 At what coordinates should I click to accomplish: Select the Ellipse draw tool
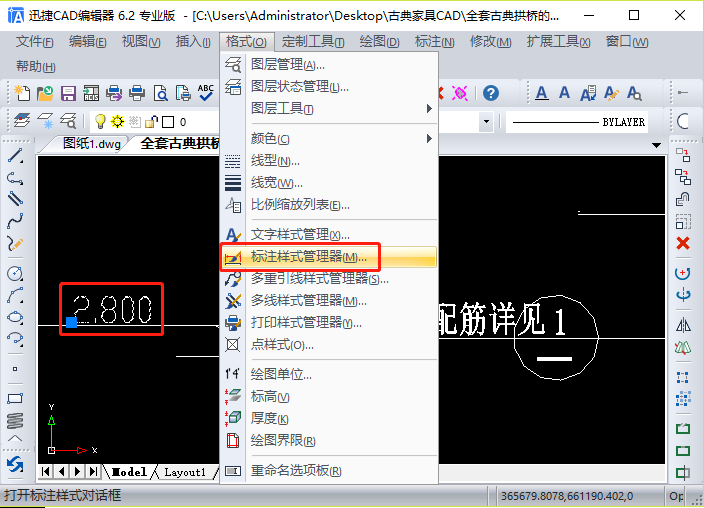(15, 317)
